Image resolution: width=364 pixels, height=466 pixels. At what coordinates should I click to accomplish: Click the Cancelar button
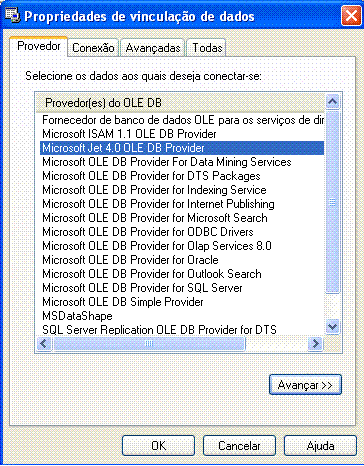point(239,446)
